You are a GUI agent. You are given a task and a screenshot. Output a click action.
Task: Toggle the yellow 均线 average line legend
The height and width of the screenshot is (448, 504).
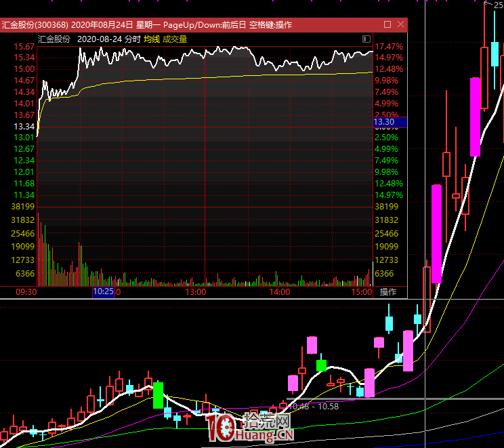(151, 39)
